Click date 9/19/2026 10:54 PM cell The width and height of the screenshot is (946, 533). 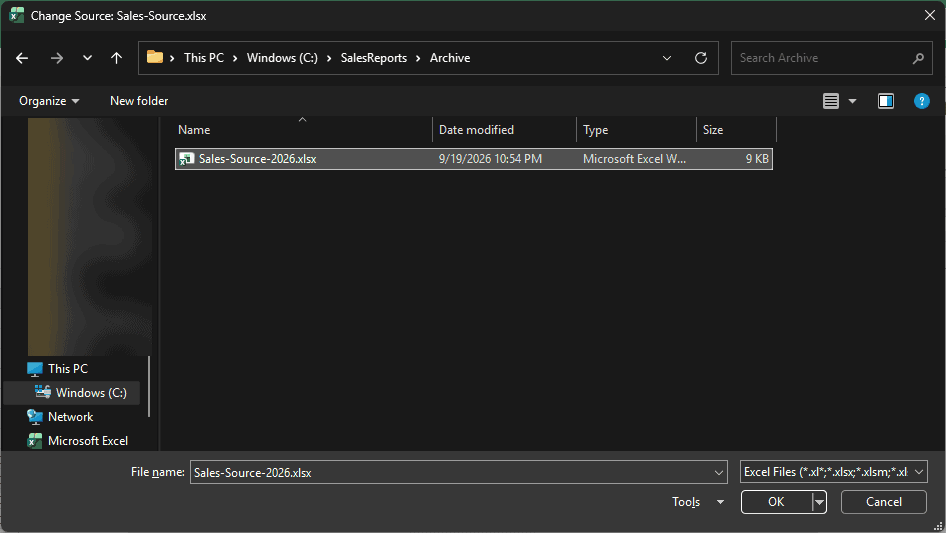click(490, 159)
